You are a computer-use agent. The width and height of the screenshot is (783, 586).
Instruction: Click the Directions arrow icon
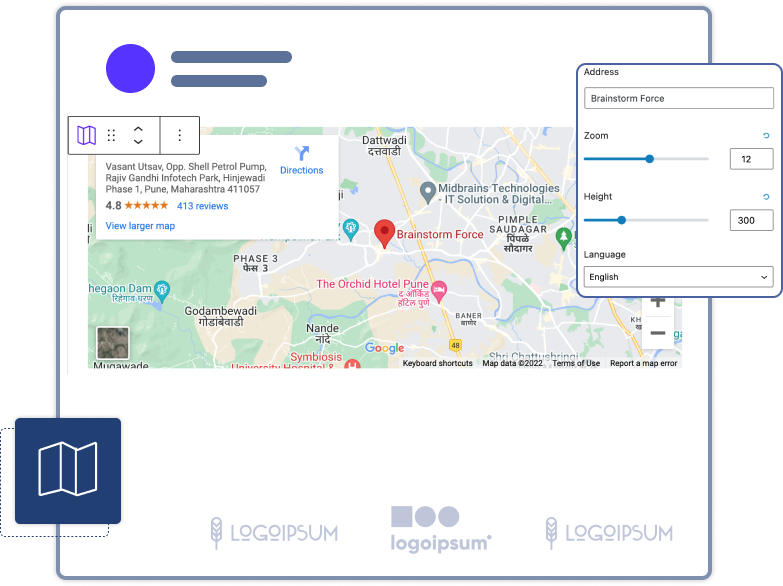[302, 153]
